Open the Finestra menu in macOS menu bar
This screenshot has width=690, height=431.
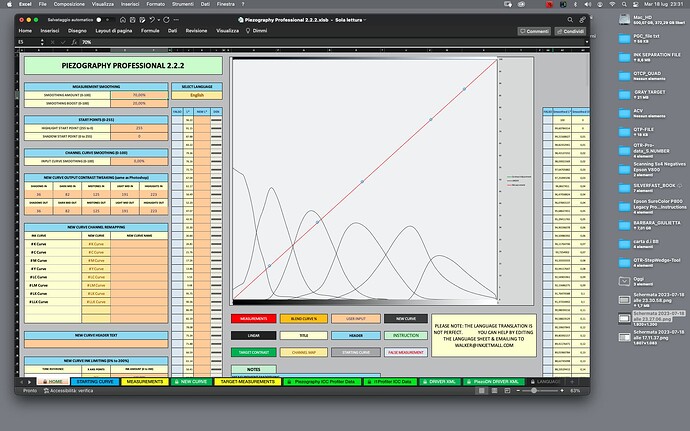point(226,4)
